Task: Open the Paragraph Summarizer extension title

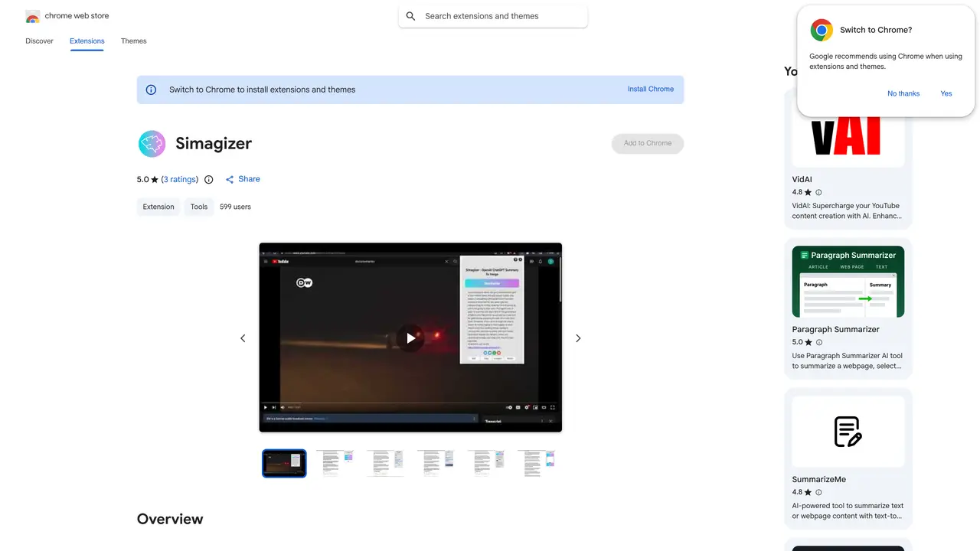Action: pyautogui.click(x=836, y=329)
